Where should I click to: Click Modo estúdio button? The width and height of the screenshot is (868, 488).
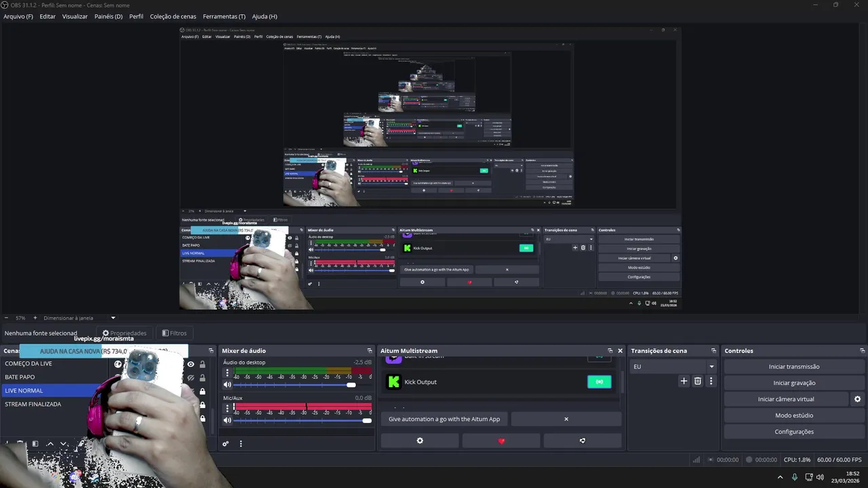pyautogui.click(x=794, y=415)
